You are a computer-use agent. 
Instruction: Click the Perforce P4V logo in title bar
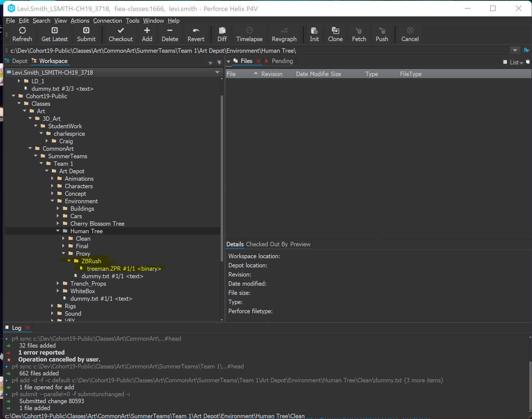pyautogui.click(x=11, y=9)
